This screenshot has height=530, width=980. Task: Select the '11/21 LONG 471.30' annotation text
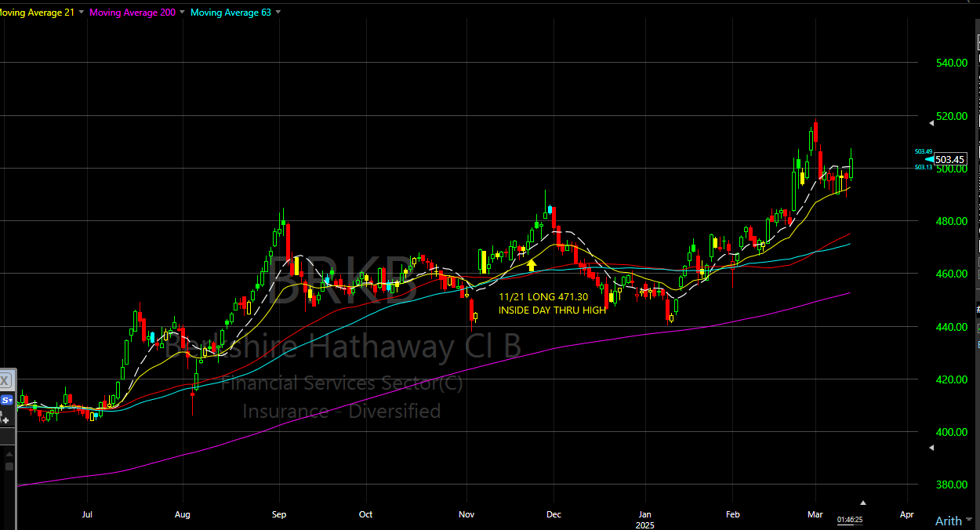tap(543, 297)
